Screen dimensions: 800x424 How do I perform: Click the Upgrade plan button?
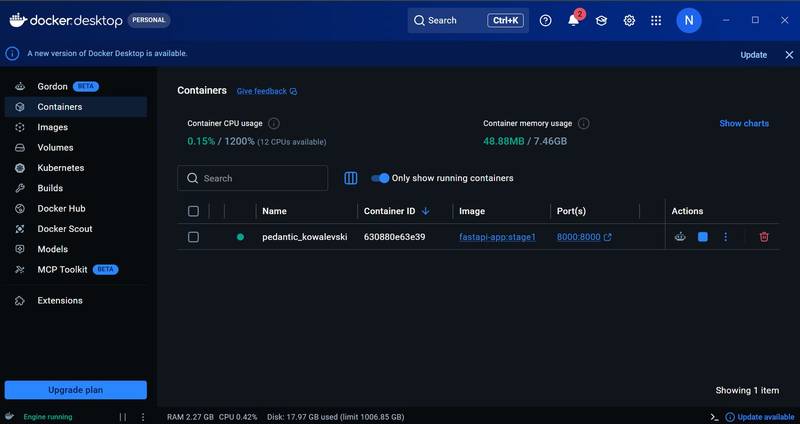pyautogui.click(x=76, y=390)
